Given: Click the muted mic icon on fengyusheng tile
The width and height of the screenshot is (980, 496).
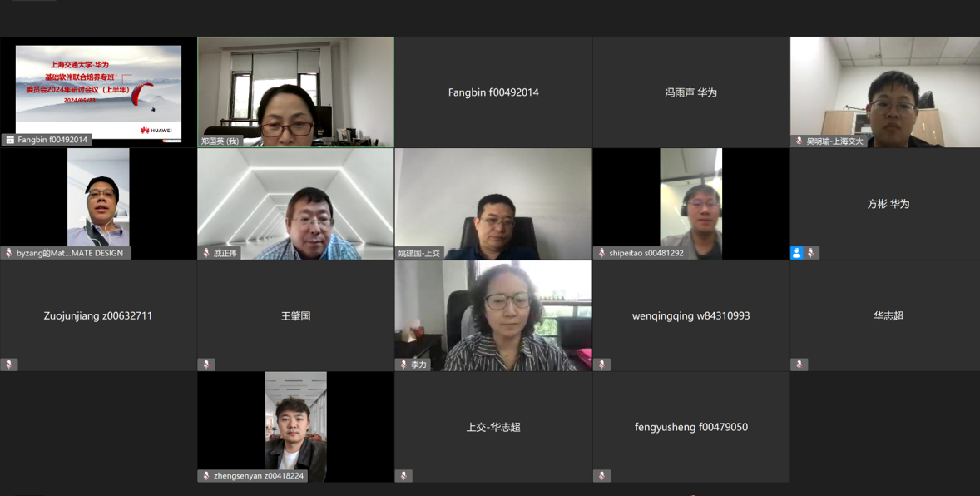Looking at the screenshot, I should pyautogui.click(x=601, y=476).
